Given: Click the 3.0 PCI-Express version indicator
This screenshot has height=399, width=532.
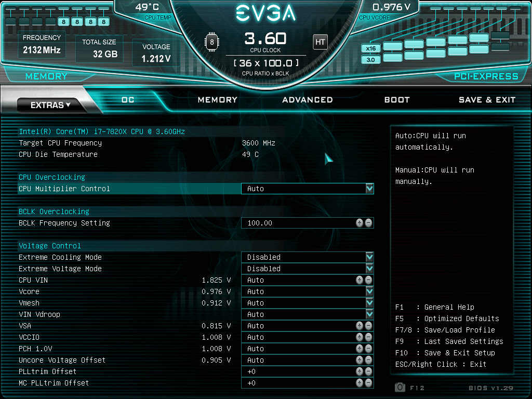Looking at the screenshot, I should pos(371,60).
